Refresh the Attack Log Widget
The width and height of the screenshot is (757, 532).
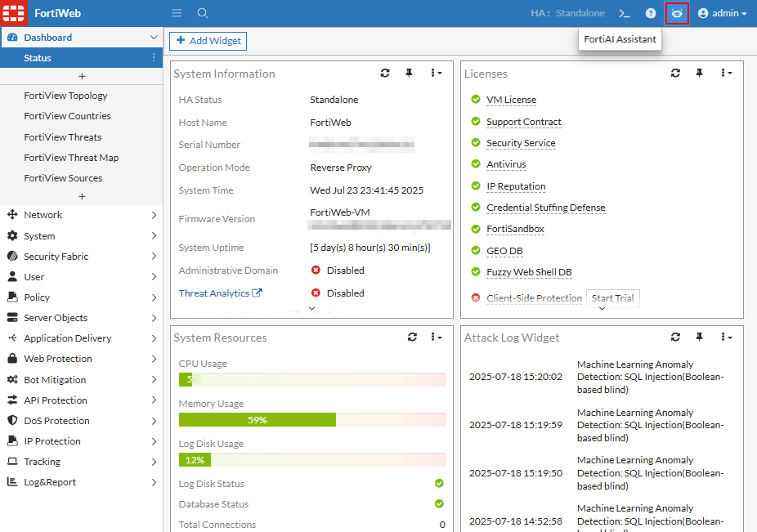[x=675, y=338]
